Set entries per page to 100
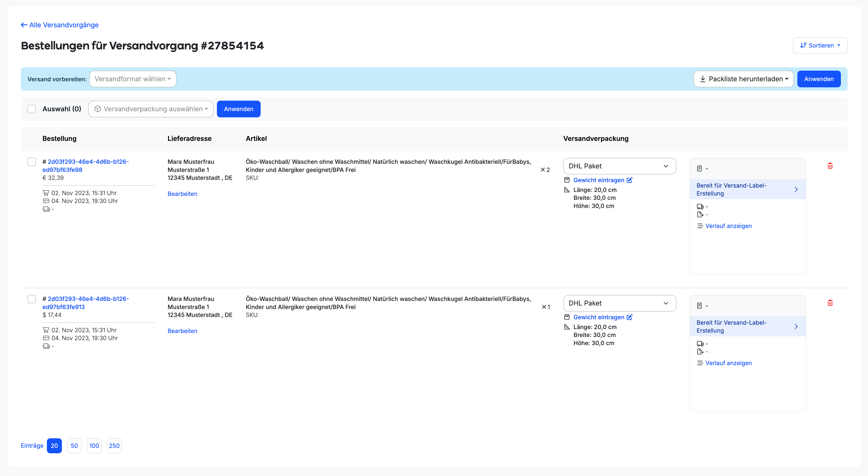868x476 pixels. click(x=94, y=446)
